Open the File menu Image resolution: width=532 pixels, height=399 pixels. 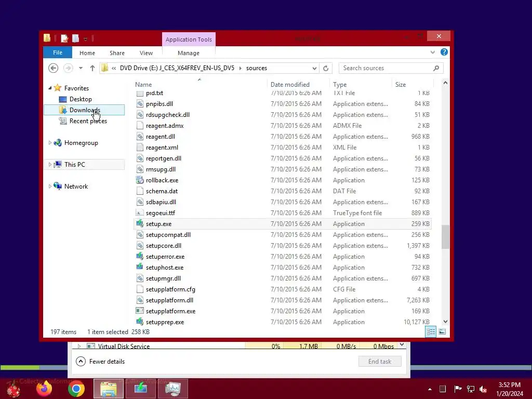58,52
